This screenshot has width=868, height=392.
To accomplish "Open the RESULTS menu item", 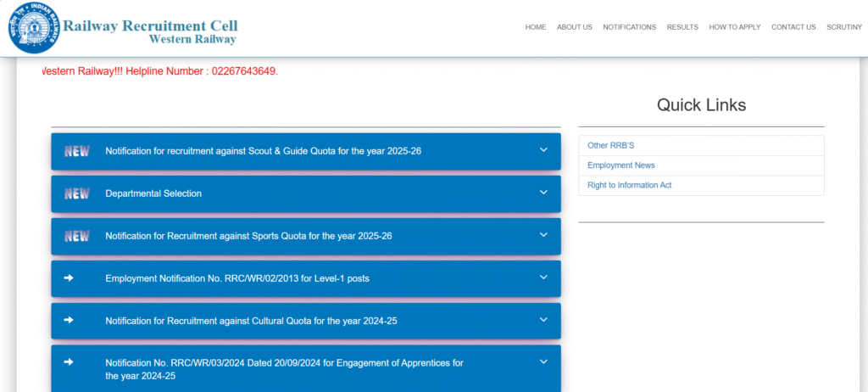I will tap(682, 27).
